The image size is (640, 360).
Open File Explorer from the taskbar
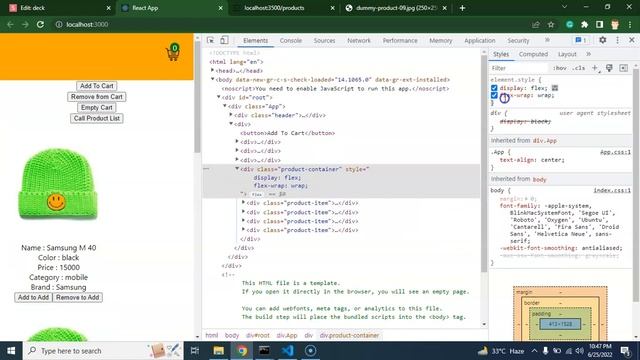(x=219, y=351)
